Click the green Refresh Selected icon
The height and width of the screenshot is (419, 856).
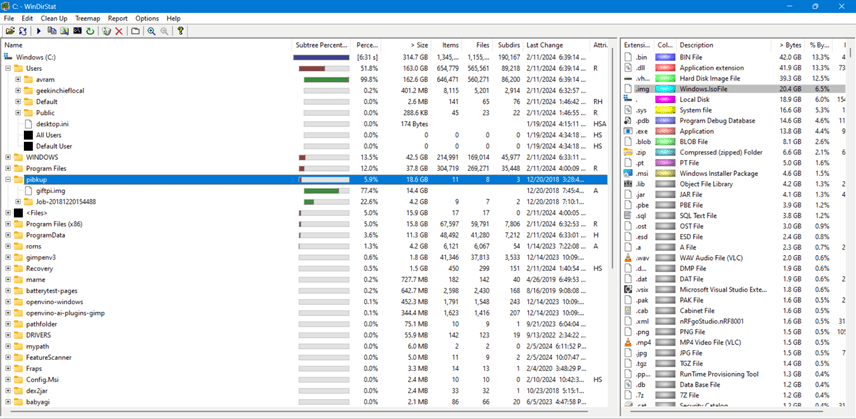tap(90, 31)
